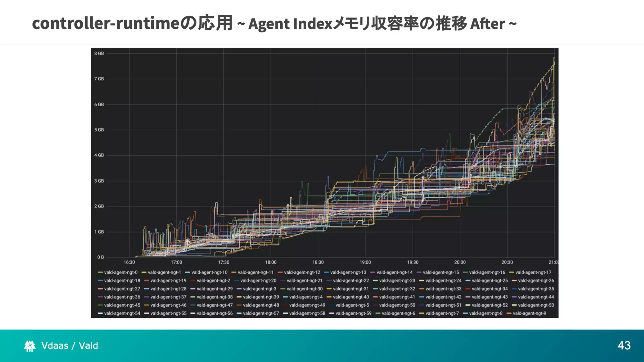Click vald-agent-ngt-30 legend color line
The image size is (644, 362).
point(283,289)
